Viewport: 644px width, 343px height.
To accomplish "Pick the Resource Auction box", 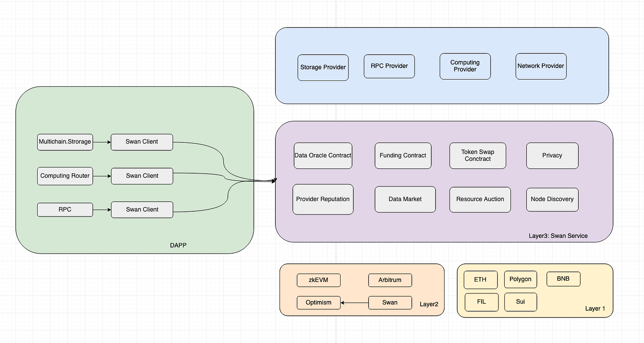I will coord(480,199).
